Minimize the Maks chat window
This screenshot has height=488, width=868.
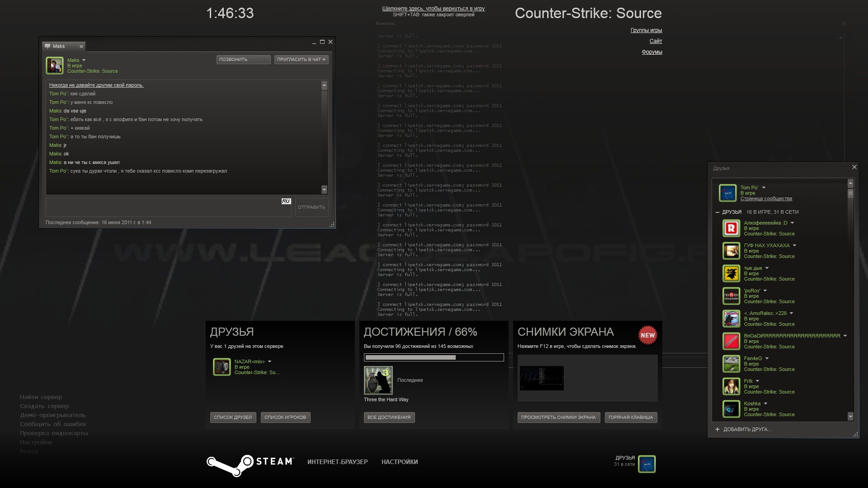(x=314, y=43)
